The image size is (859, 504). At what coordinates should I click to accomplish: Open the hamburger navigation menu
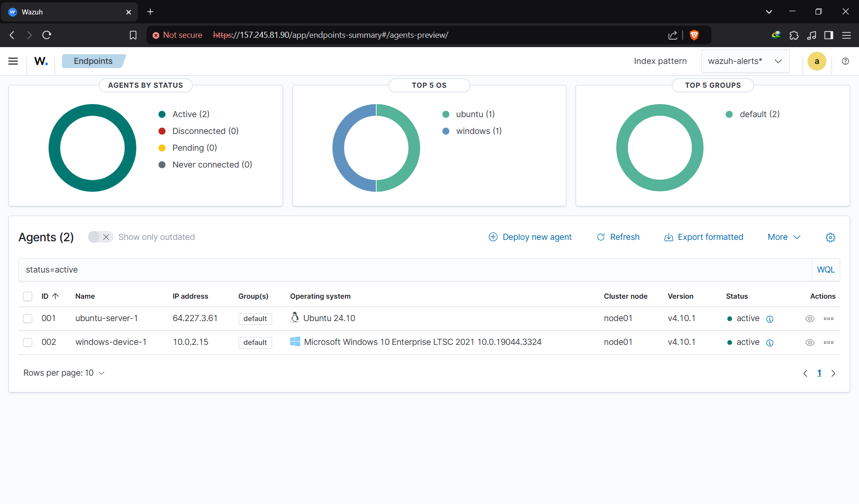point(13,61)
